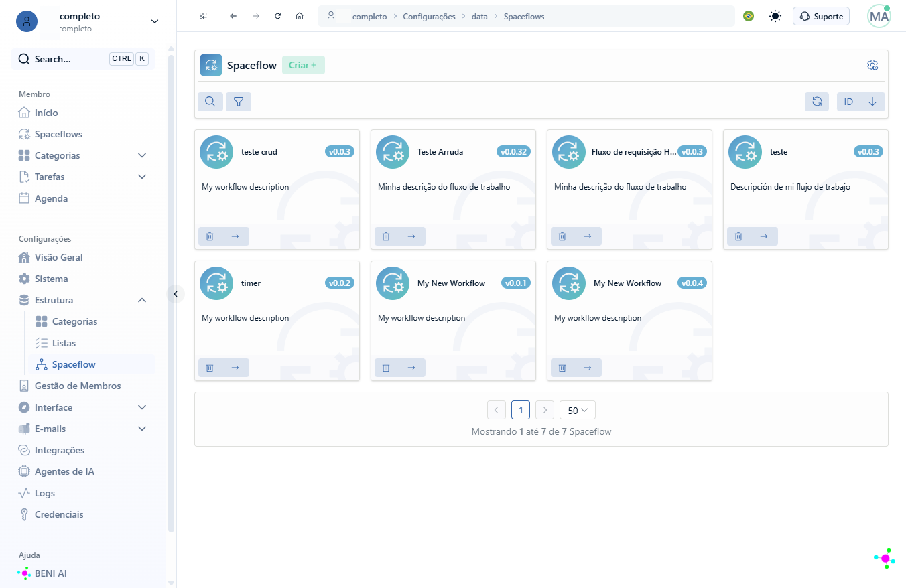Screen dimensions: 906x588
Task: Open the completo workspace switcher dropdown
Action: click(155, 21)
